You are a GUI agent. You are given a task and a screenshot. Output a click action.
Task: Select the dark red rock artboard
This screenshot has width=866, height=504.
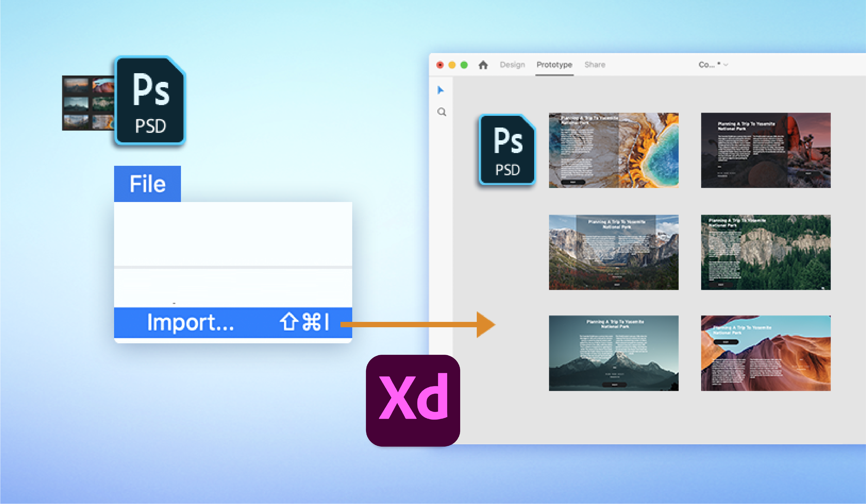(766, 150)
